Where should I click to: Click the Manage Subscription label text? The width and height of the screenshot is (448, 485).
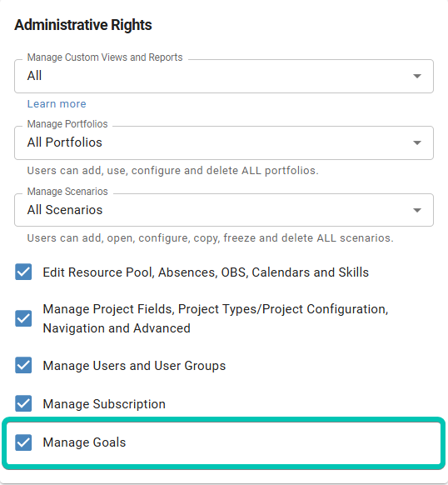(x=104, y=404)
